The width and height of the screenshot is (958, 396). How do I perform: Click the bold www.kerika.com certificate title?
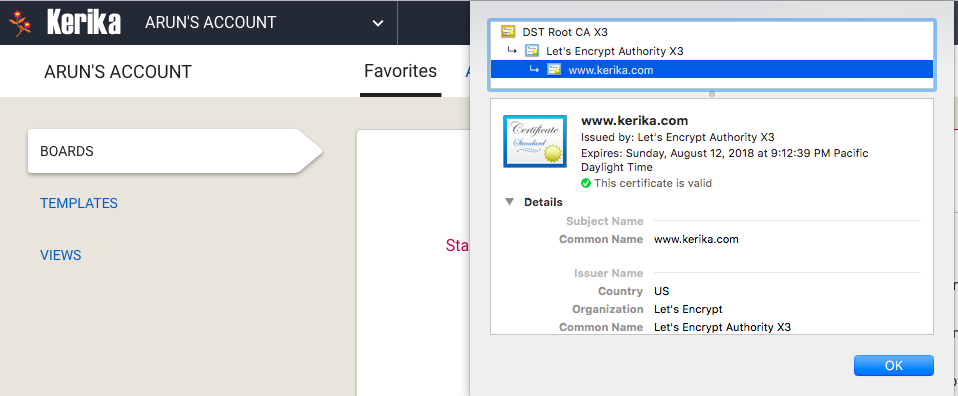(x=634, y=120)
